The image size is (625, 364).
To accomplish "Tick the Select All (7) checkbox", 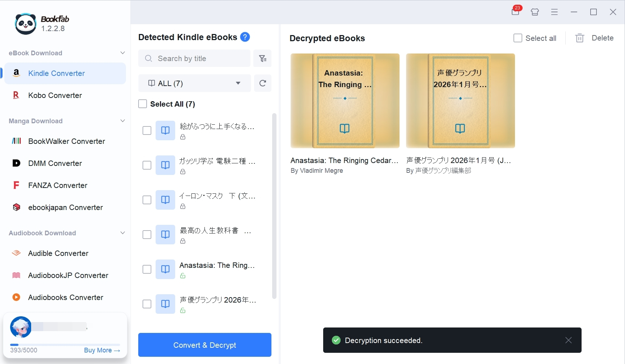I will [x=143, y=104].
